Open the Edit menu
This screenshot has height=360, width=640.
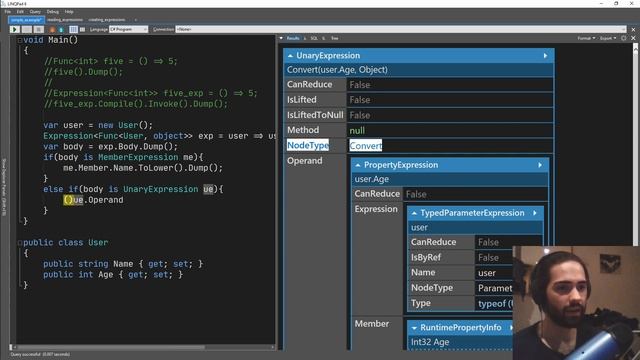20,12
